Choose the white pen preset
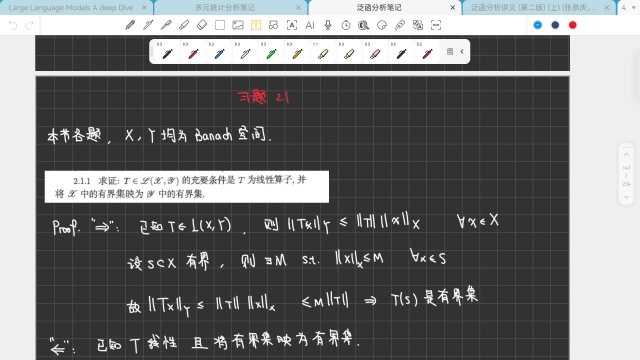The image size is (640, 360). tap(245, 52)
